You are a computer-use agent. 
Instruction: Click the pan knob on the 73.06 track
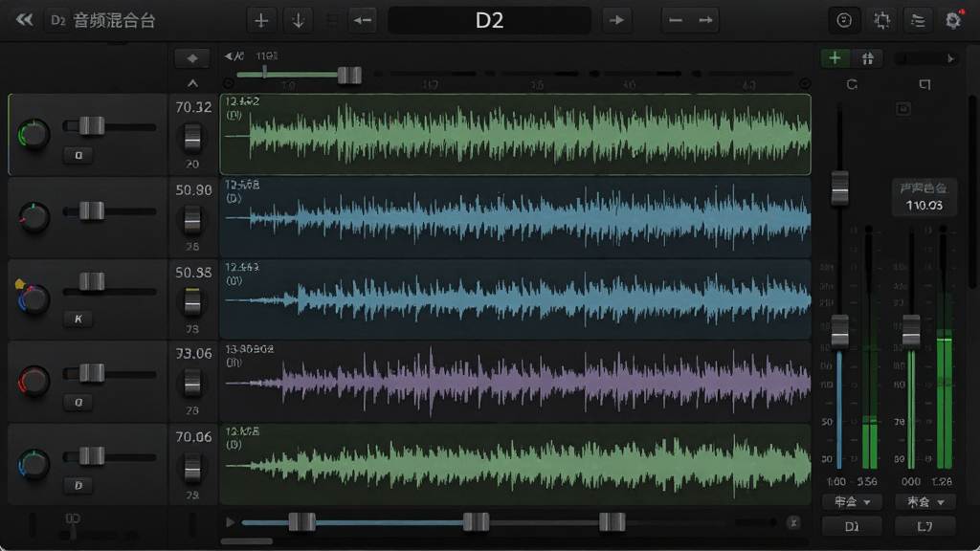pos(33,381)
